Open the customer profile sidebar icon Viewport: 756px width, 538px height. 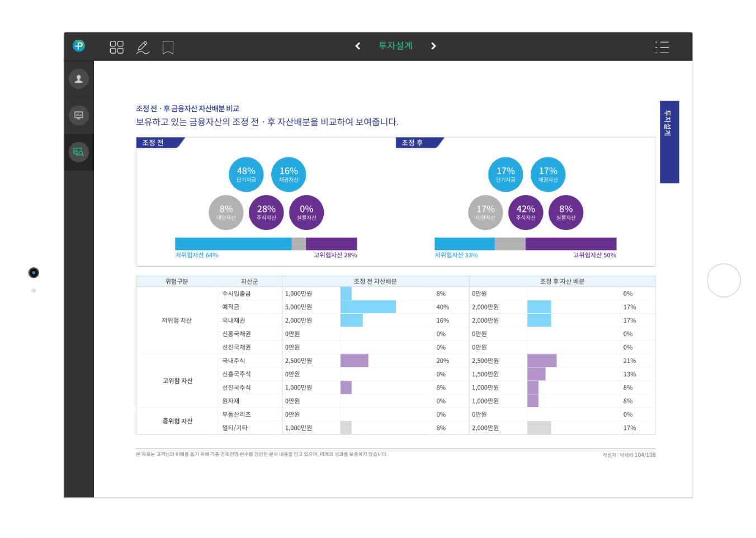tap(79, 79)
